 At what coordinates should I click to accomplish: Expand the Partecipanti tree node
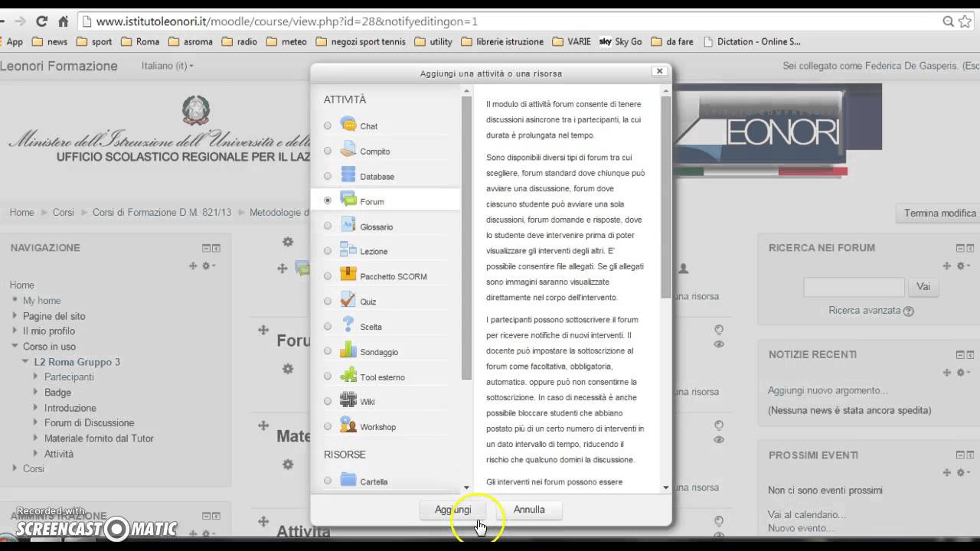click(36, 377)
